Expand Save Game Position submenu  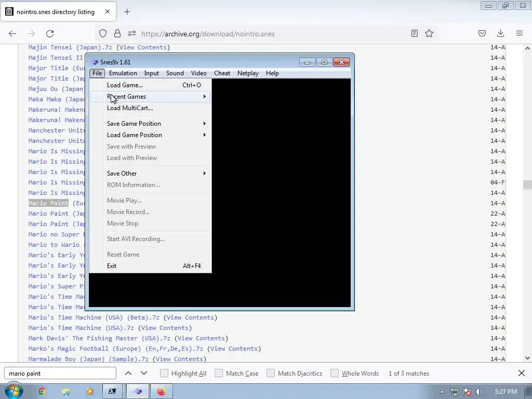(150, 124)
